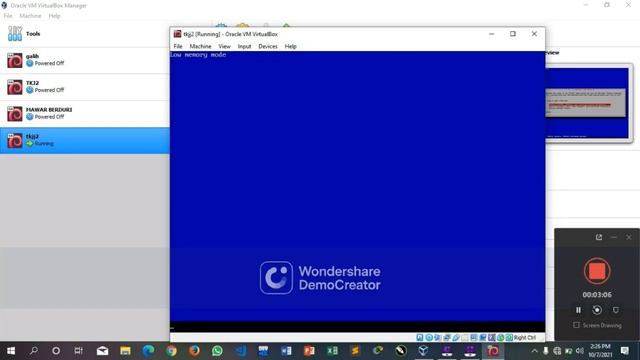Select the TKJ2 powered off machine
Screen dimensions: 640x360
[84, 87]
